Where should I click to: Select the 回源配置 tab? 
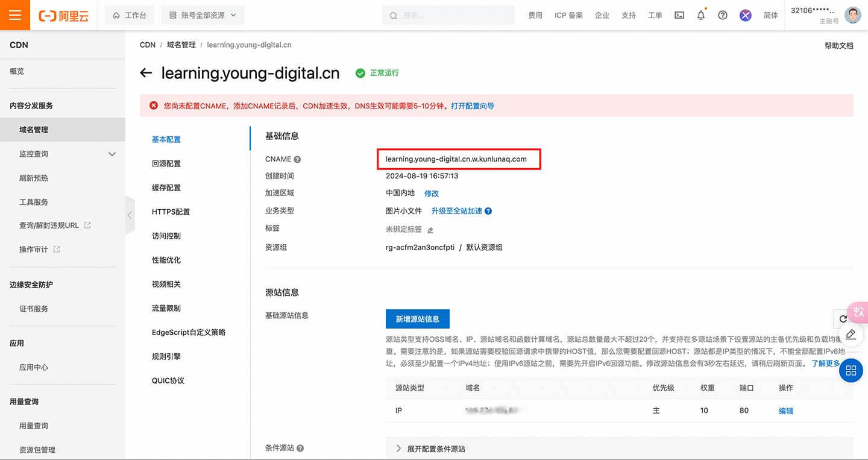pos(166,163)
